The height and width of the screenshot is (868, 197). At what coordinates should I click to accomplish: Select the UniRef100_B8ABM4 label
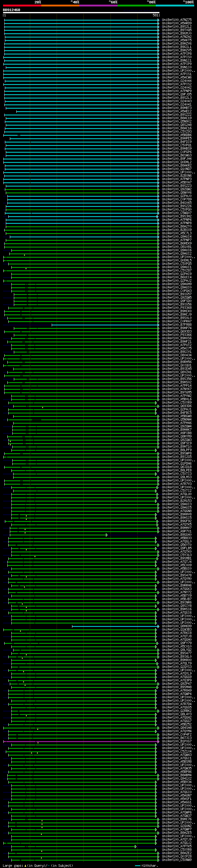[177, 775]
